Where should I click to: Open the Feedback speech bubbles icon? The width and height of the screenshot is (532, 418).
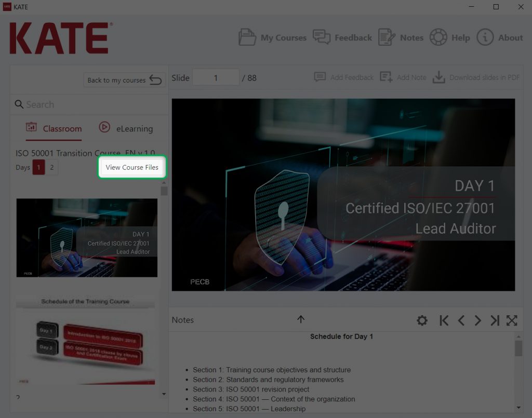coord(321,37)
